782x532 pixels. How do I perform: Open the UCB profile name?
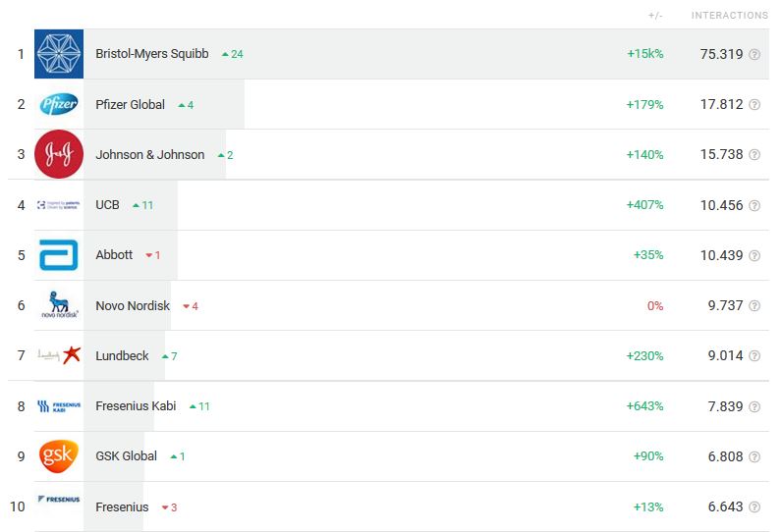(x=107, y=205)
